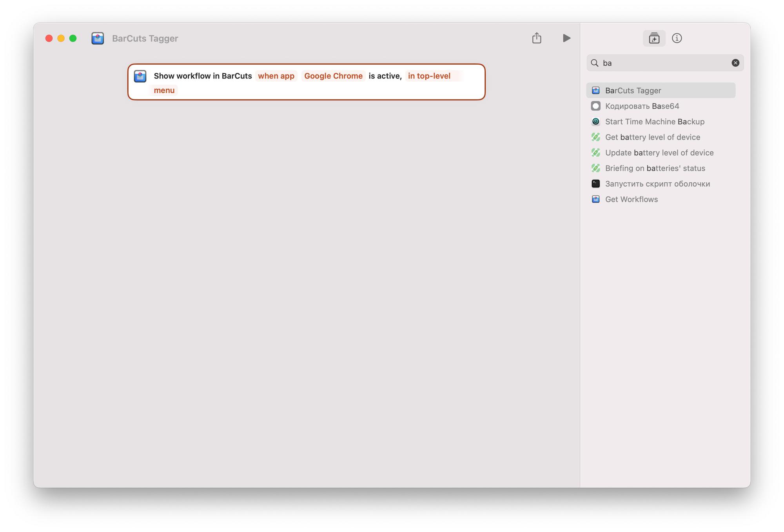
Task: Select Get battery level of device
Action: pos(652,137)
